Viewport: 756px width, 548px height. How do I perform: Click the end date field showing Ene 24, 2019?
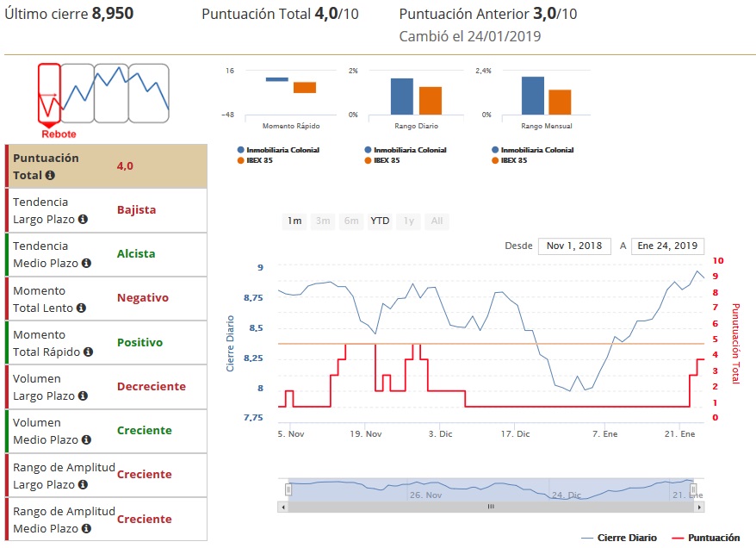[x=667, y=246]
